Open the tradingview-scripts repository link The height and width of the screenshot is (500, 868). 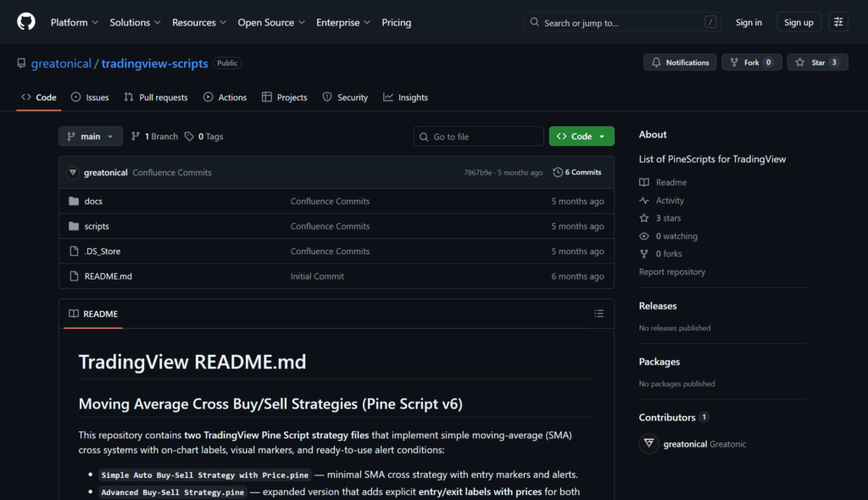point(154,63)
